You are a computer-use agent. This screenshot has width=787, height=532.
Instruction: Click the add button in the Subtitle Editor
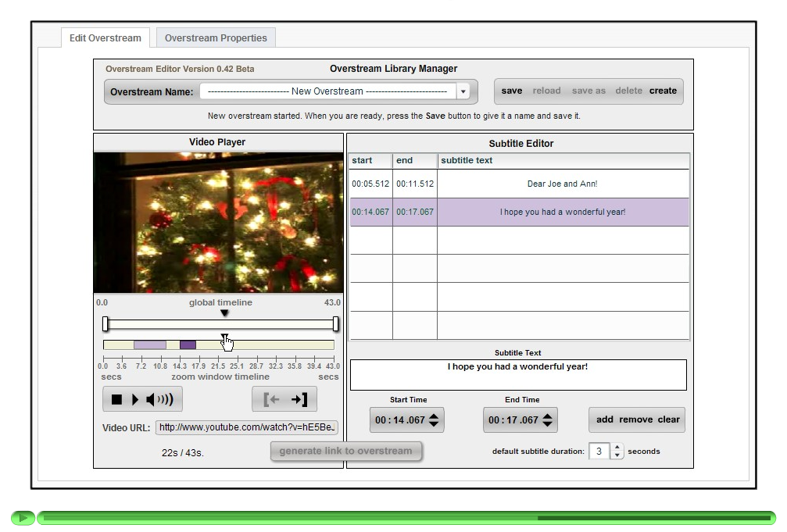604,420
